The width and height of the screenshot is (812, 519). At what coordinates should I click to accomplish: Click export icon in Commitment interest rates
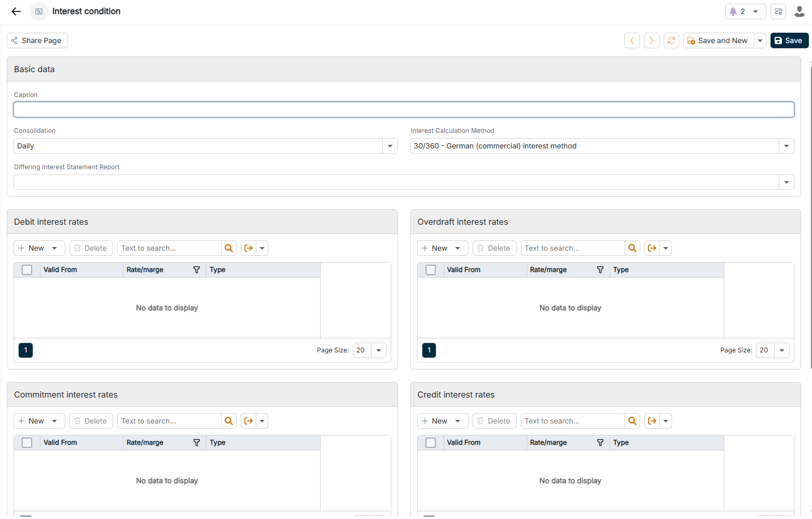tap(249, 421)
